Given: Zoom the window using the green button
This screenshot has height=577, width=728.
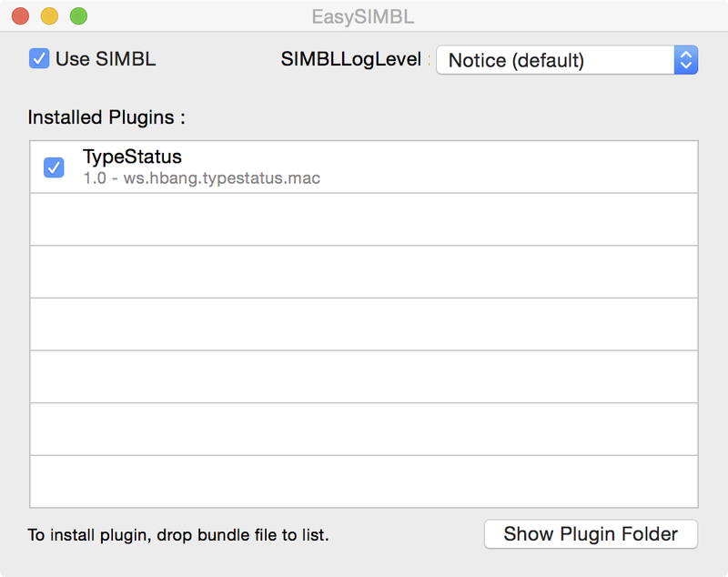Looking at the screenshot, I should point(78,16).
